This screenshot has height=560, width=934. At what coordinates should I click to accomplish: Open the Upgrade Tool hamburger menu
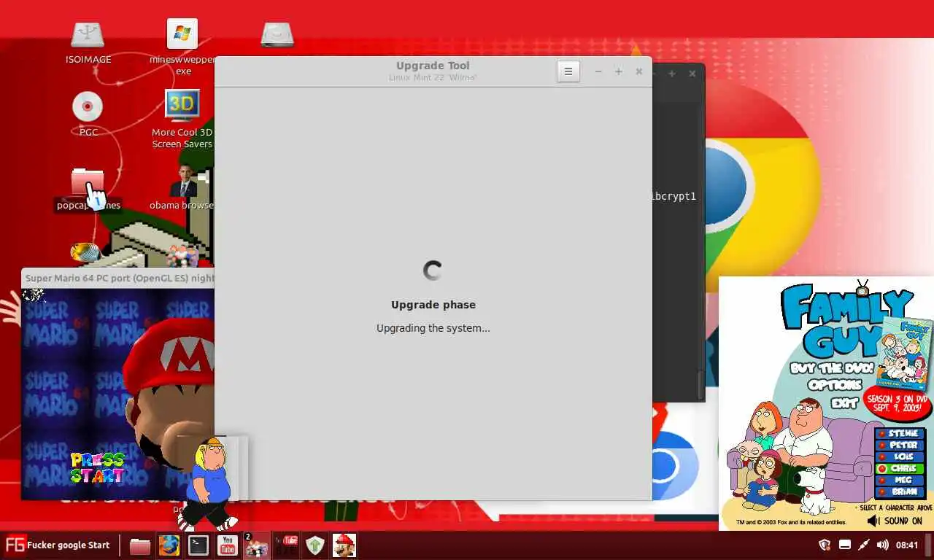tap(568, 71)
